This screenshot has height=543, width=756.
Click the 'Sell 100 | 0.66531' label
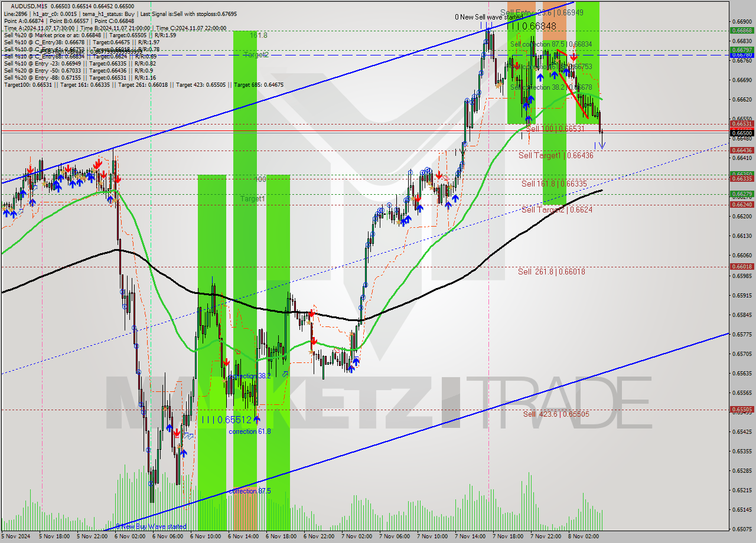tap(555, 128)
